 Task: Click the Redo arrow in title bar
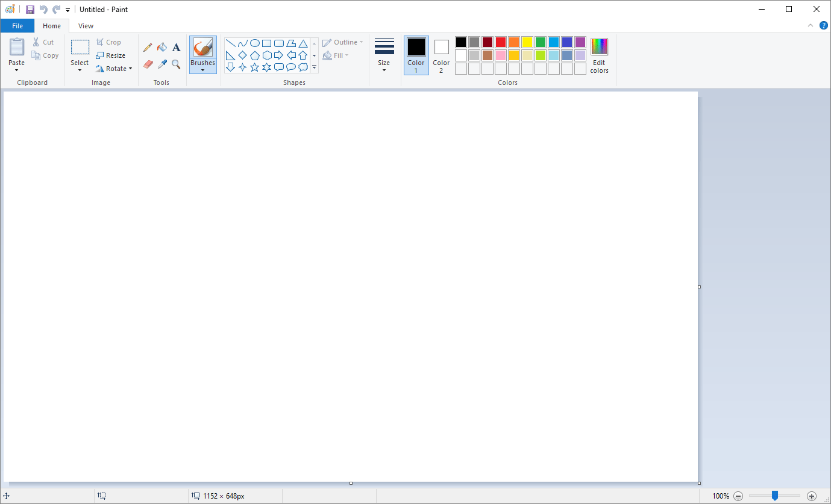tap(57, 10)
